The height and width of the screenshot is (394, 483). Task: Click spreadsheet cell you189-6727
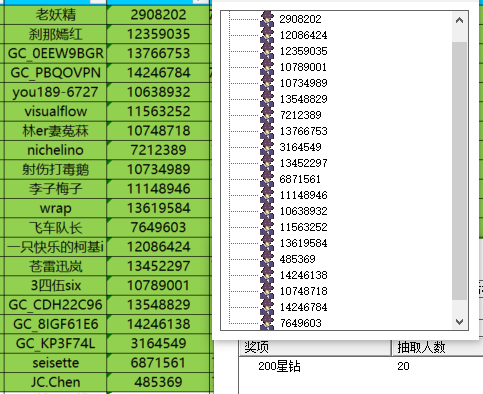(55, 92)
